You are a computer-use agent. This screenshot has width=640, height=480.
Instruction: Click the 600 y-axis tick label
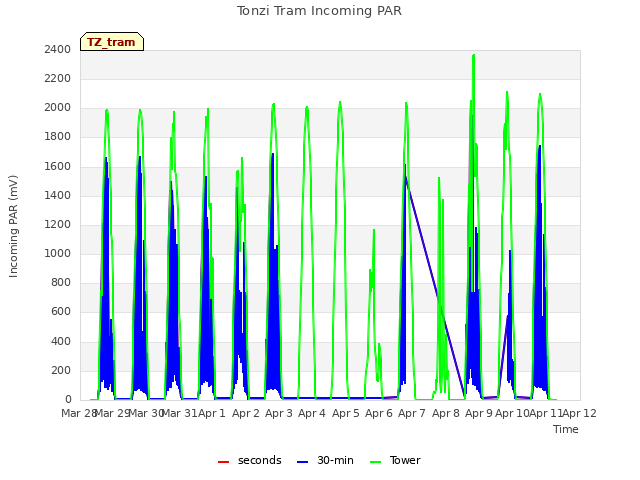[61, 312]
